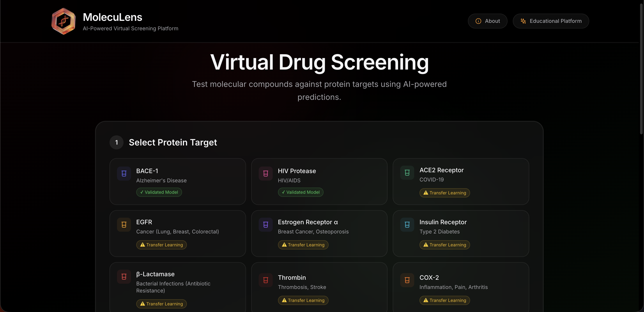
Task: Click the flask icon on the EGFR card
Action: [x=124, y=225]
